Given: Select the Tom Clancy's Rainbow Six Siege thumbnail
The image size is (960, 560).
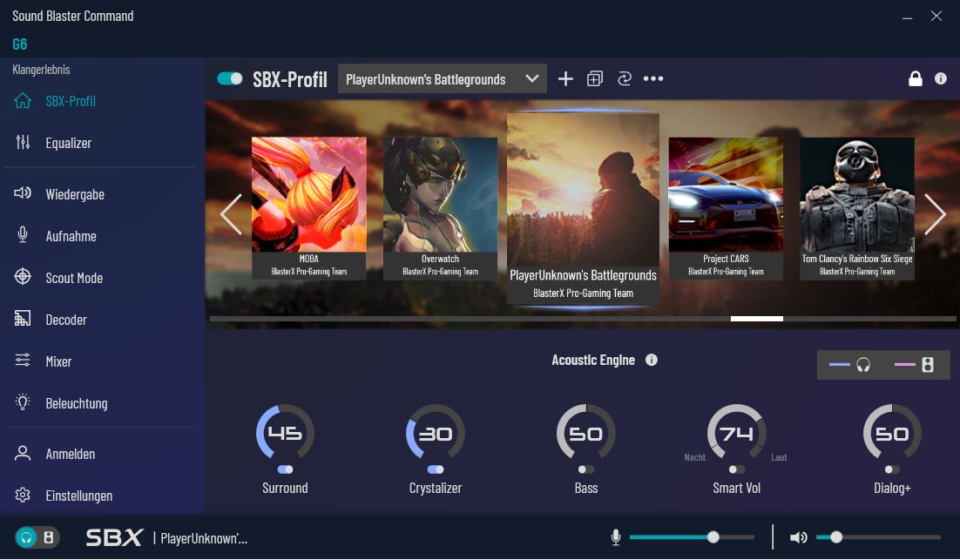Looking at the screenshot, I should point(857,208).
